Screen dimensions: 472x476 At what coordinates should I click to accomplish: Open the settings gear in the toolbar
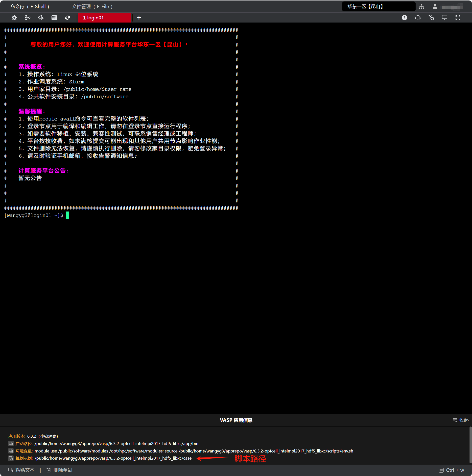pyautogui.click(x=14, y=18)
